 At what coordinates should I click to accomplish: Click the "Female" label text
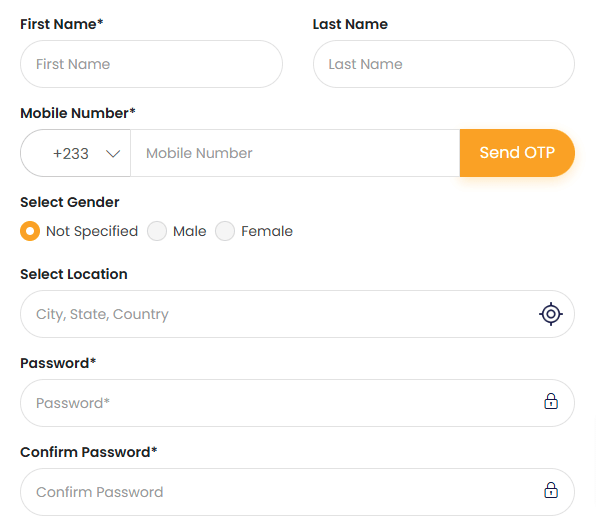pyautogui.click(x=267, y=231)
